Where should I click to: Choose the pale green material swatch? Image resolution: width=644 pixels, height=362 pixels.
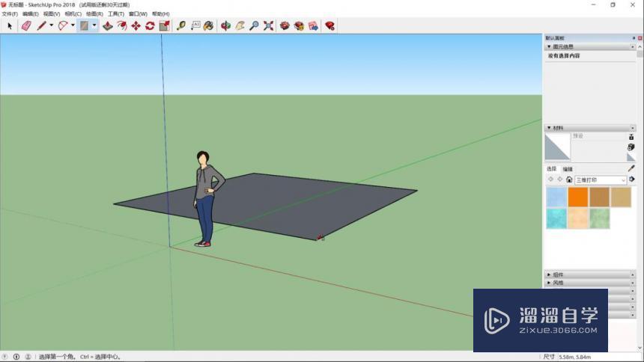pos(599,218)
